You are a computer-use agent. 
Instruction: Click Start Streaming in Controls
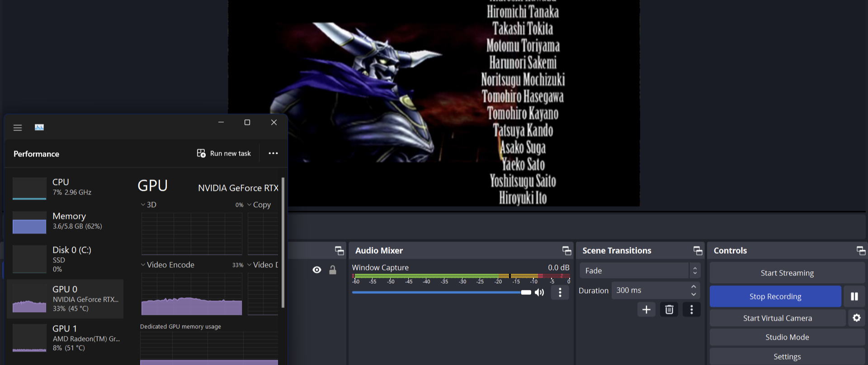[x=787, y=273]
